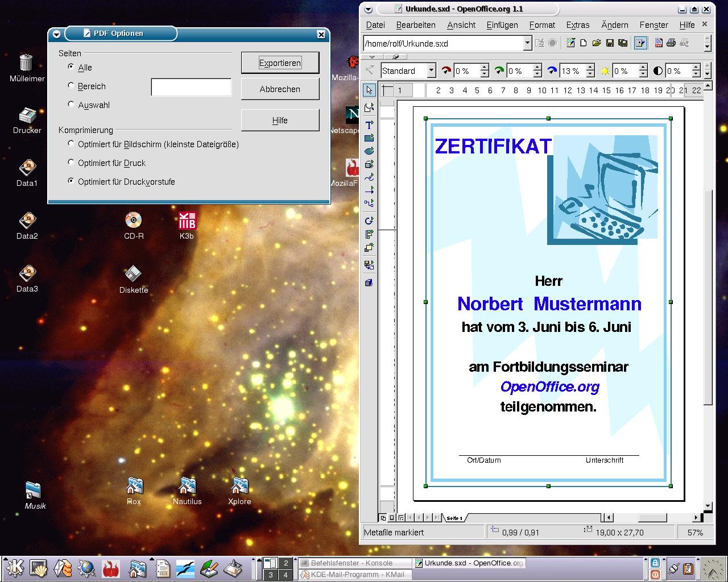
Task: Open the Standard graphics mode dropdown
Action: 431,70
